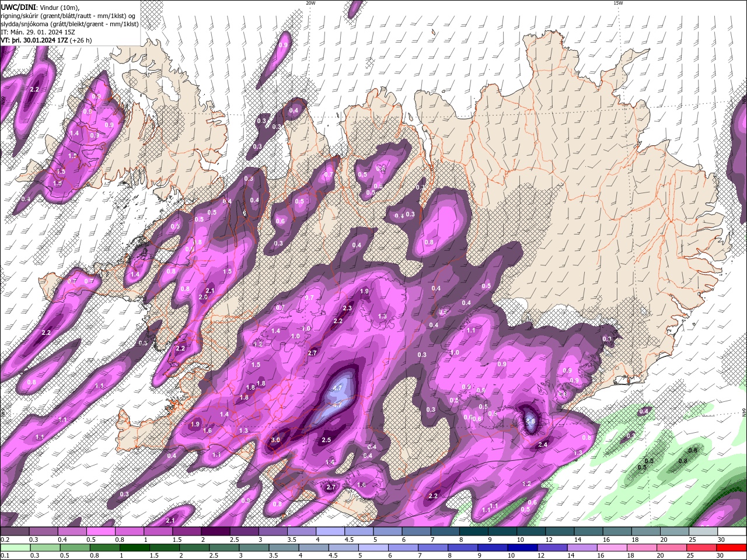Click the 'slydda/snjókoma' legend description line

(69, 24)
